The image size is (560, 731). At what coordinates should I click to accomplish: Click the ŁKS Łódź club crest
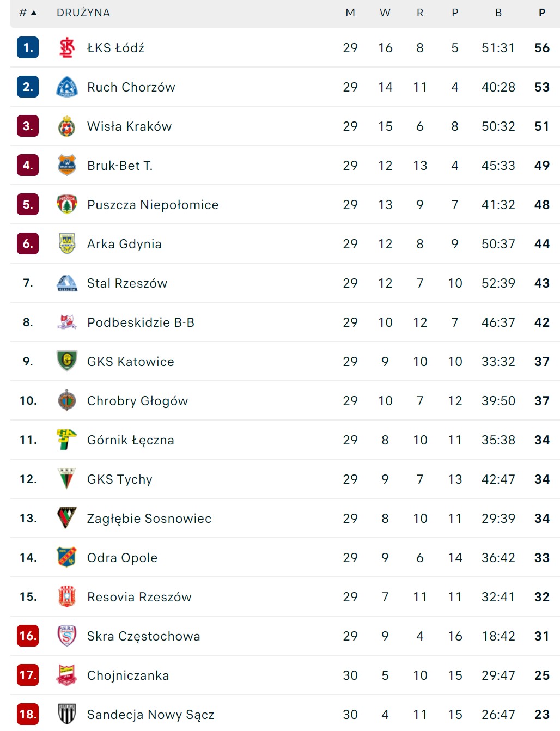[67, 48]
